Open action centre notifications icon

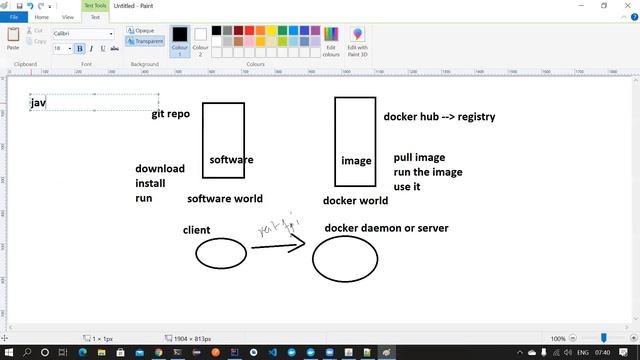pos(623,352)
